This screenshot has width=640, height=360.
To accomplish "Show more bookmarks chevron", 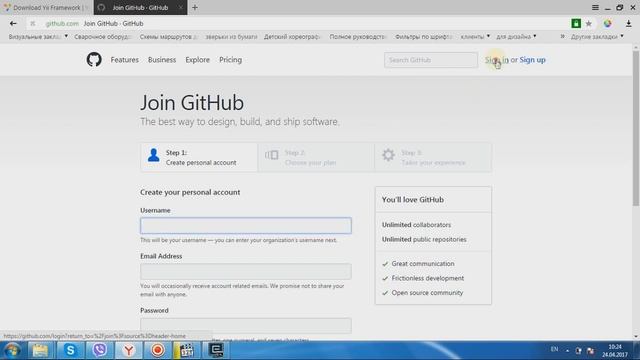I will pyautogui.click(x=562, y=36).
